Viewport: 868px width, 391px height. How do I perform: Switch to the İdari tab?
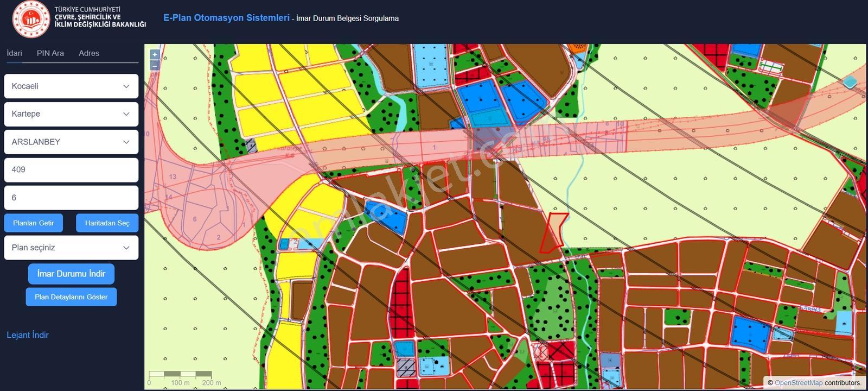click(x=15, y=53)
